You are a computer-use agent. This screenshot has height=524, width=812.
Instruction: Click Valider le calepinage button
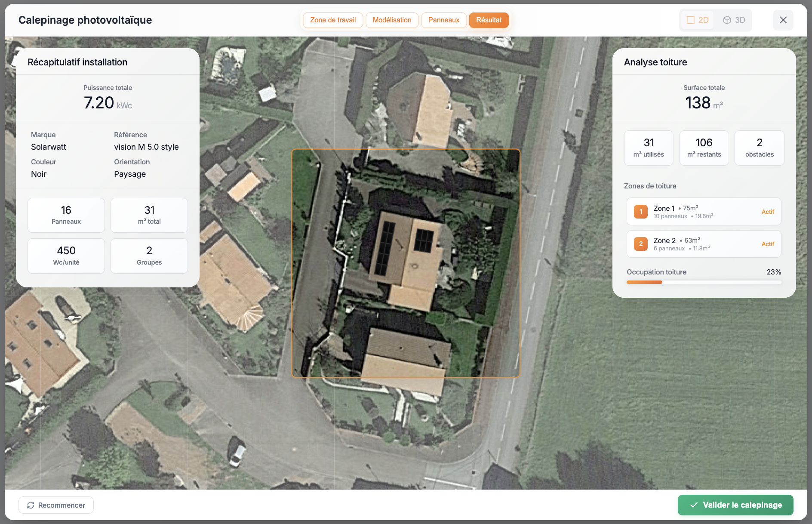point(735,505)
